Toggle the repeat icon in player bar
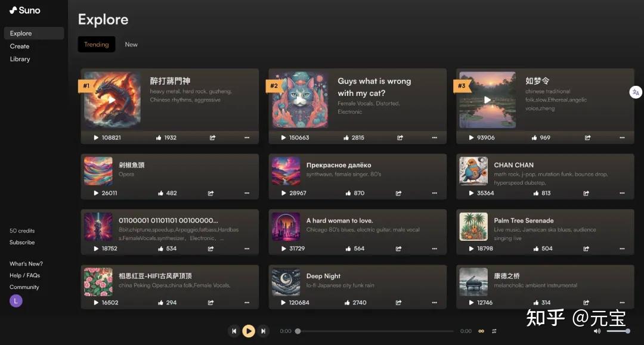The height and width of the screenshot is (345, 644). [494, 331]
